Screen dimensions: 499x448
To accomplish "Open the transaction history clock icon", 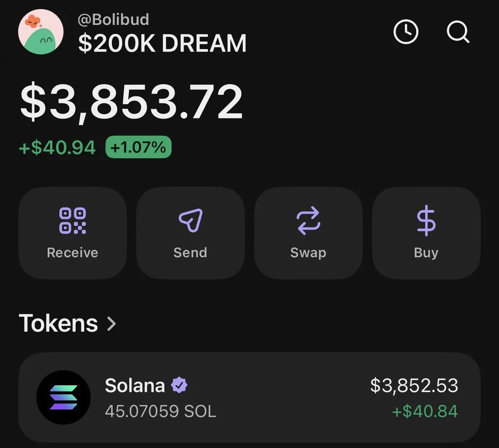I will pyautogui.click(x=406, y=32).
